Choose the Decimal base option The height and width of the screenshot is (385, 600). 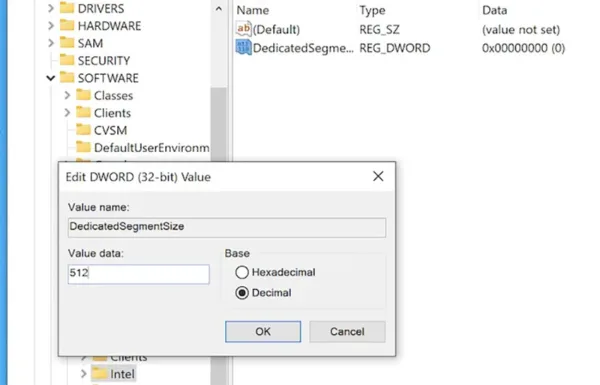(x=242, y=293)
